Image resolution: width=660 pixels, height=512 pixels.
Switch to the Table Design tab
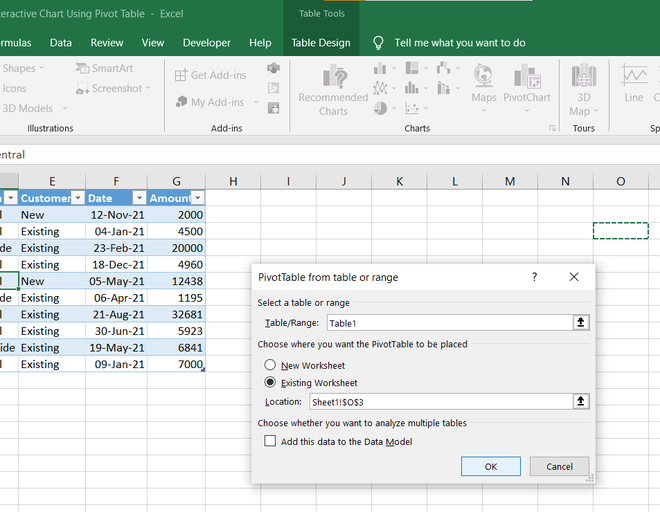coord(321,43)
